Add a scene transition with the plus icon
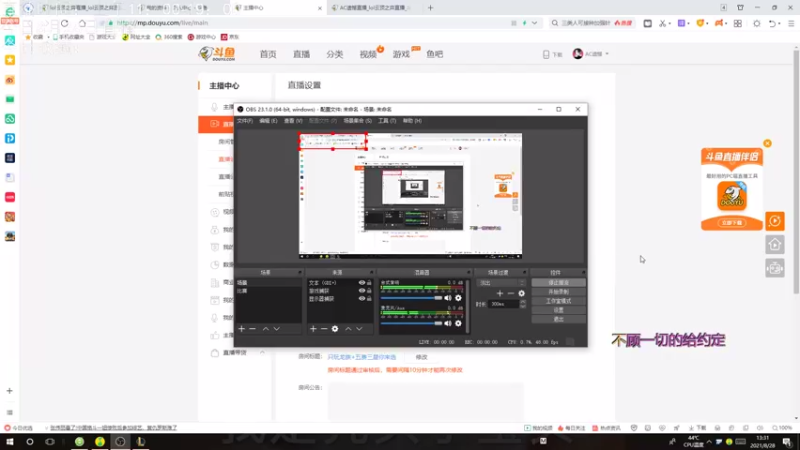This screenshot has width=800, height=450. click(x=500, y=293)
